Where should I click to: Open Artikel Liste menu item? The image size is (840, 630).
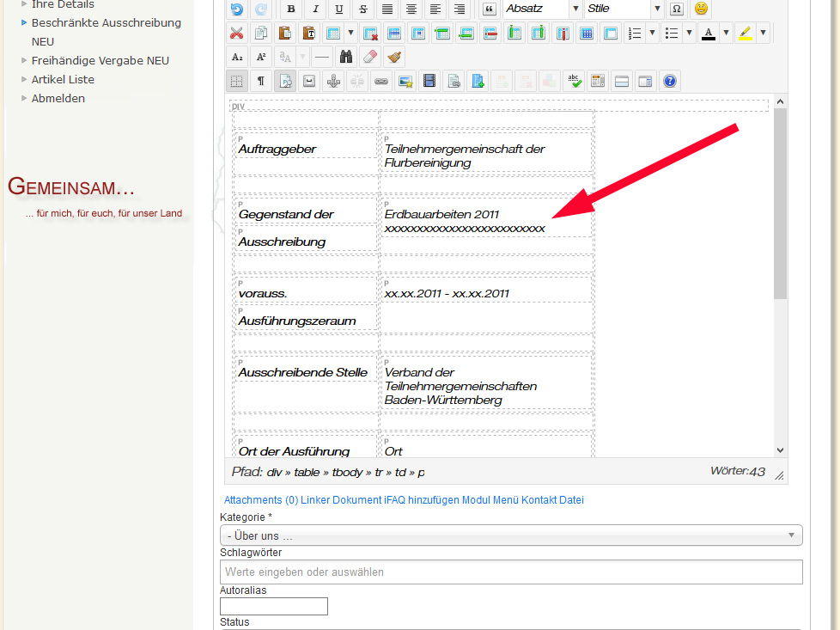[x=63, y=79]
